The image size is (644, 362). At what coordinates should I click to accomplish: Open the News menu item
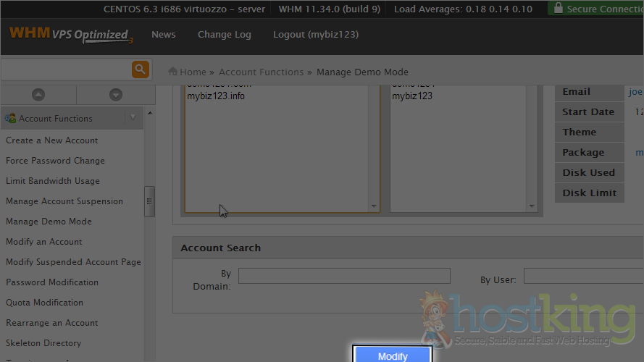click(163, 35)
